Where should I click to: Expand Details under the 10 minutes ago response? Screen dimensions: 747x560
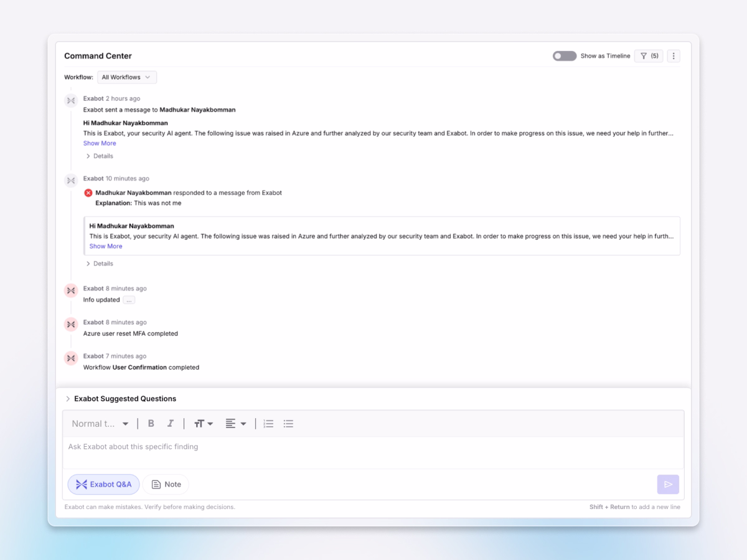click(100, 264)
